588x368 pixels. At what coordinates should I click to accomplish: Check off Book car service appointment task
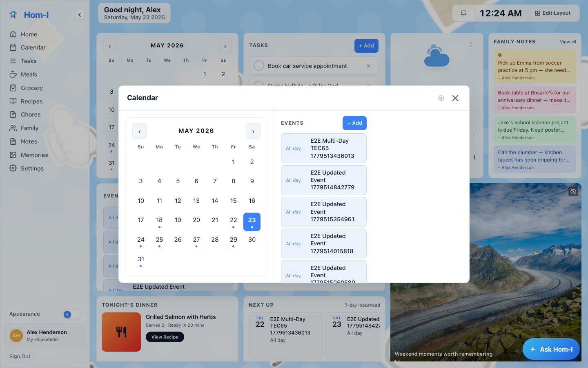259,65
